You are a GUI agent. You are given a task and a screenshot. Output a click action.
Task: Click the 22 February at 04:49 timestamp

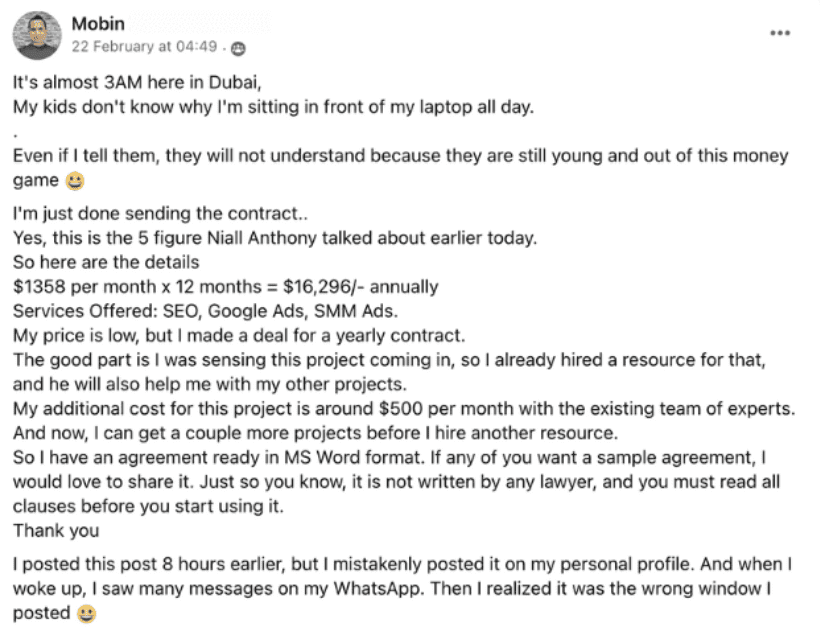point(144,47)
